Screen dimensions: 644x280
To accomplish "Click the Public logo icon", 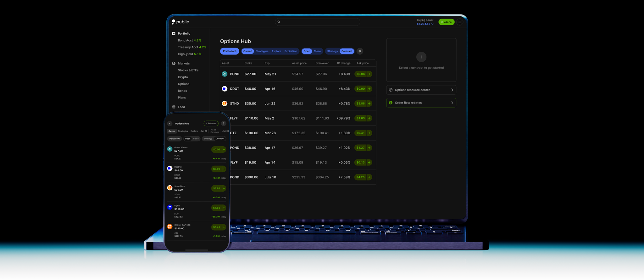I will [174, 22].
